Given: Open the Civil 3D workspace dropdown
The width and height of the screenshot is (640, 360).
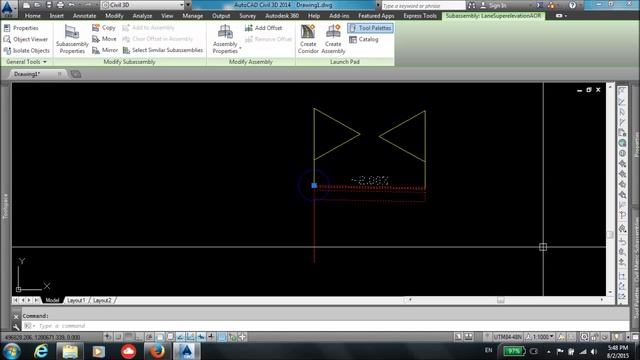Looking at the screenshot, I should [143, 5].
